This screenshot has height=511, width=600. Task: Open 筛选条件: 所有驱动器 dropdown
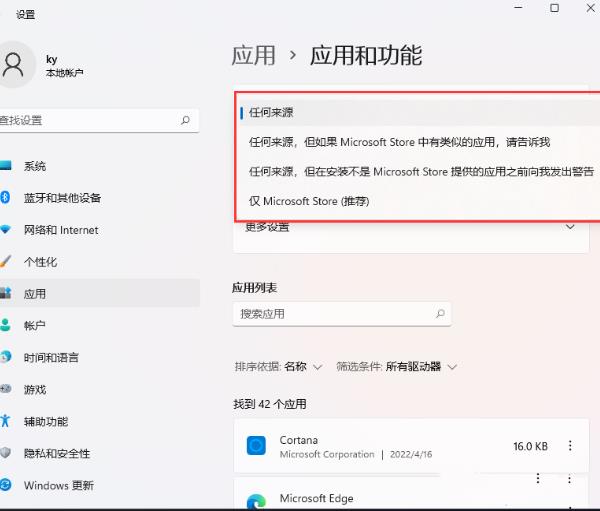(x=396, y=367)
